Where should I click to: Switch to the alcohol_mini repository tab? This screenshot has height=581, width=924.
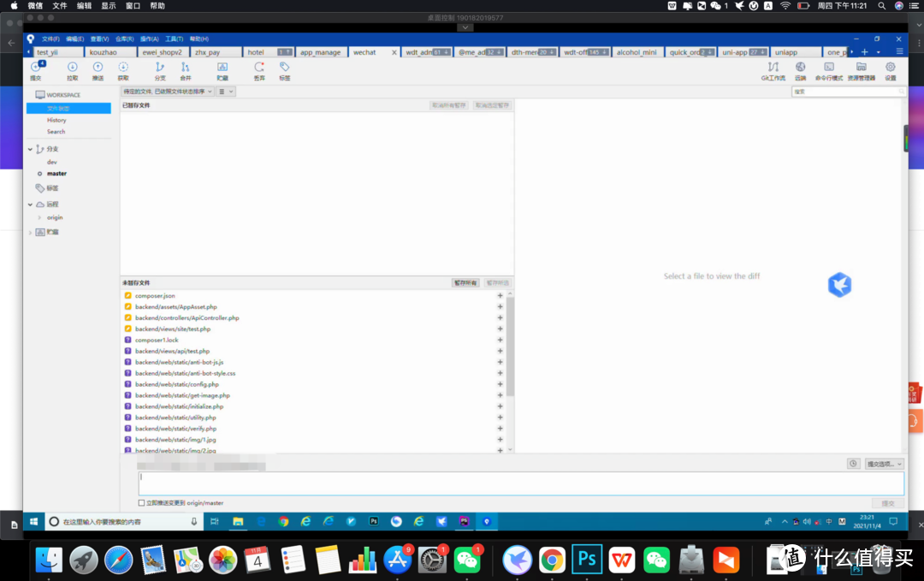pos(637,52)
